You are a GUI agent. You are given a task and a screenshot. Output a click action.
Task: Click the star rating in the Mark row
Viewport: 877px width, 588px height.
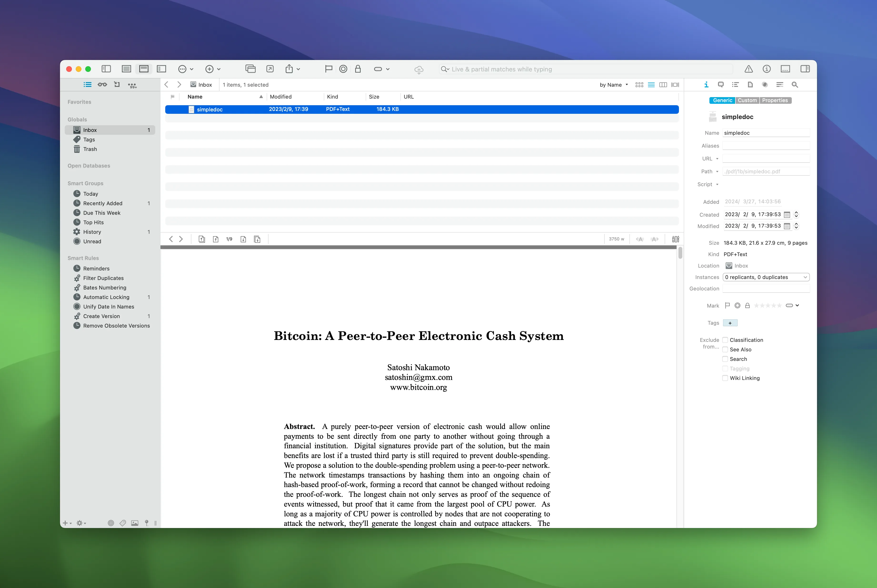coord(767,306)
